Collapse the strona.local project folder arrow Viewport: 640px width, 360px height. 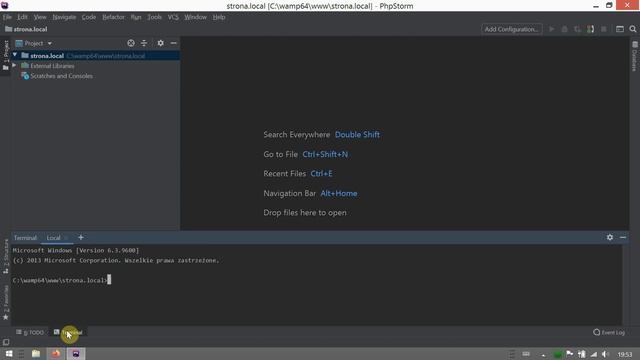(x=15, y=55)
